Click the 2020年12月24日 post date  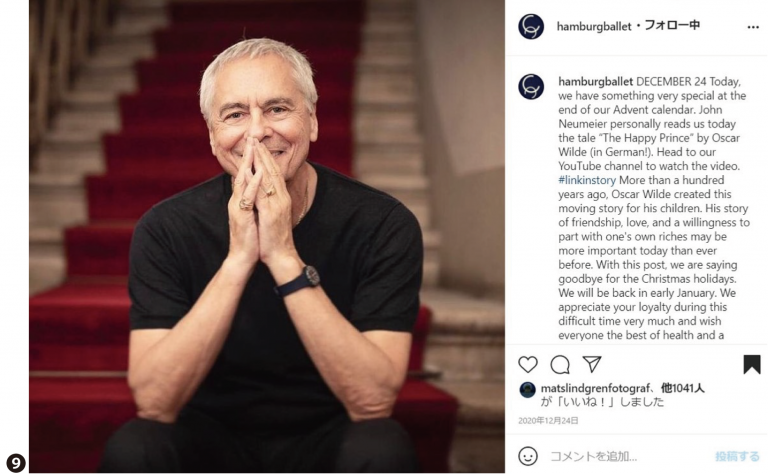coord(548,421)
